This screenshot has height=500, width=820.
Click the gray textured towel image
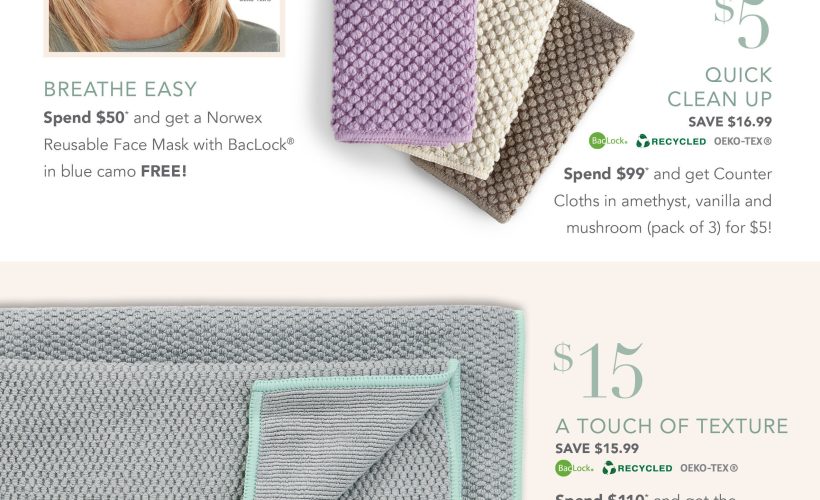(261, 403)
